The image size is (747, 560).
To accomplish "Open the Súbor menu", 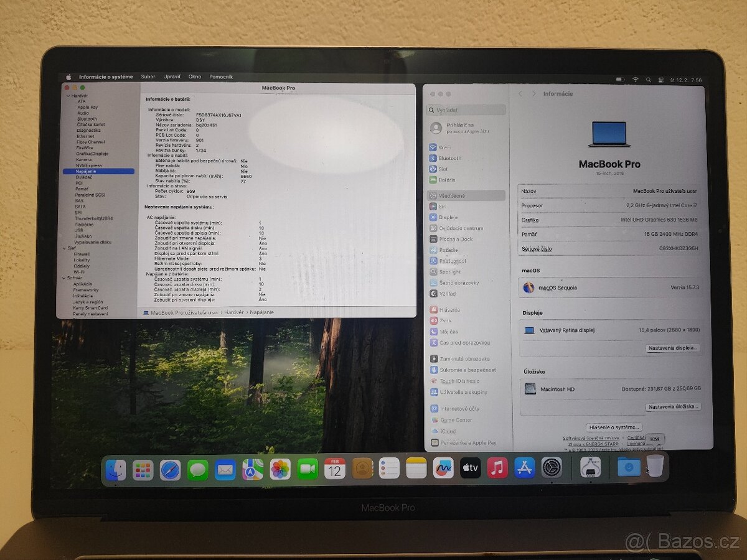I will (148, 76).
